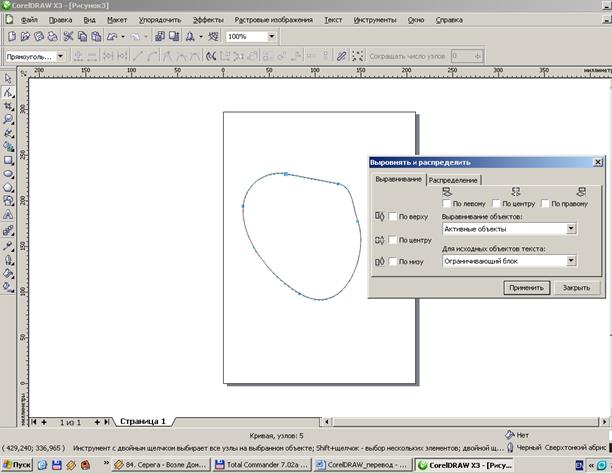Select the Pick (arrow) tool
Viewport: 612px width, 474px height.
pos(8,78)
